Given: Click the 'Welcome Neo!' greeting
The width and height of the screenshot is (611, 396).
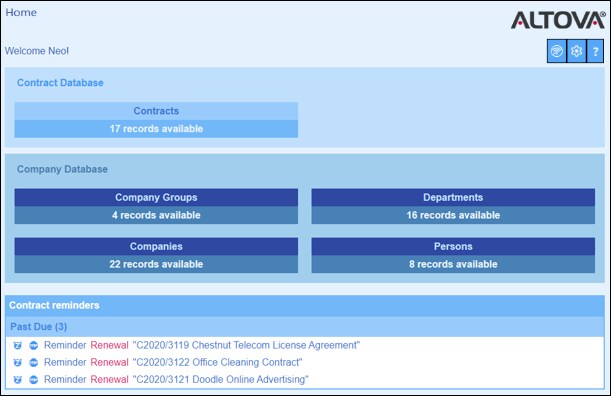Looking at the screenshot, I should click(x=37, y=51).
